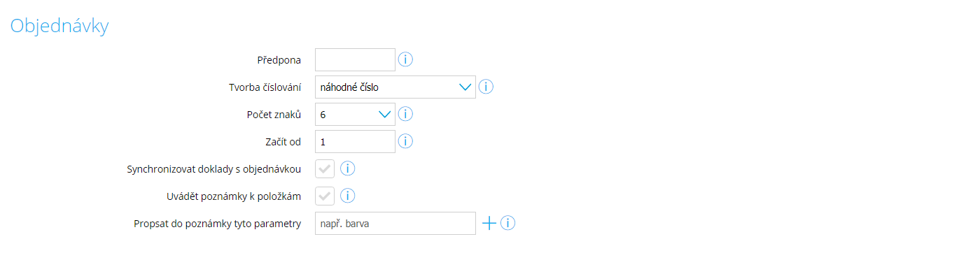Click the Synchronizovat doklady s objednávkou label
This screenshot has width=980, height=253.
tap(213, 169)
